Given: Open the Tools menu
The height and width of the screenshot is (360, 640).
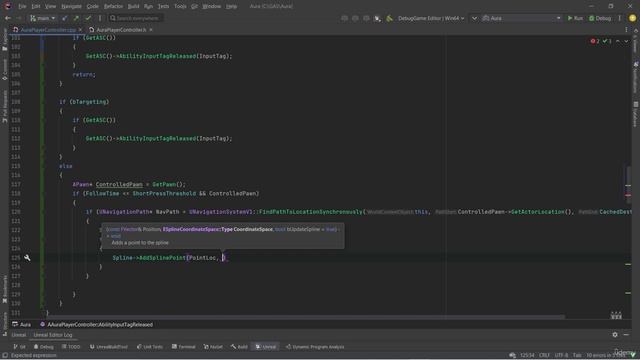Looking at the screenshot, I should click(x=180, y=6).
